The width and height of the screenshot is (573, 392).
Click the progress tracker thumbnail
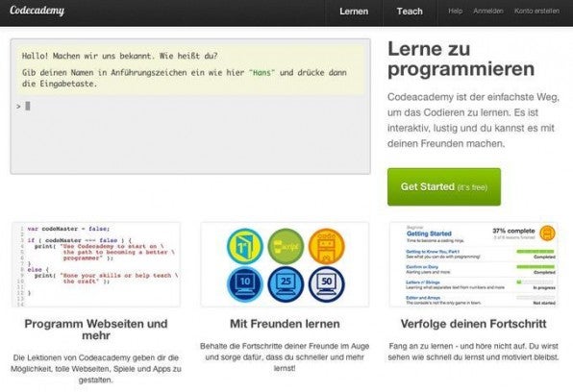click(x=473, y=264)
